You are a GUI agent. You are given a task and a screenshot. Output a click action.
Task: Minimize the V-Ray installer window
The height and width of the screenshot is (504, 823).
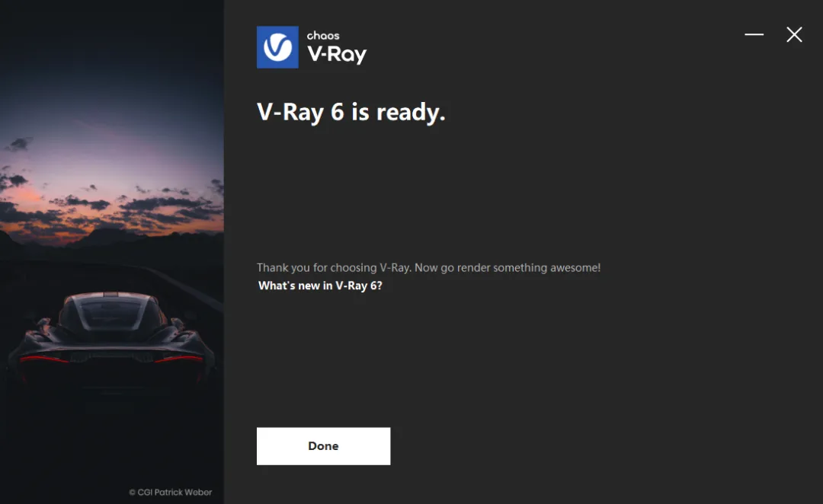[x=754, y=34]
